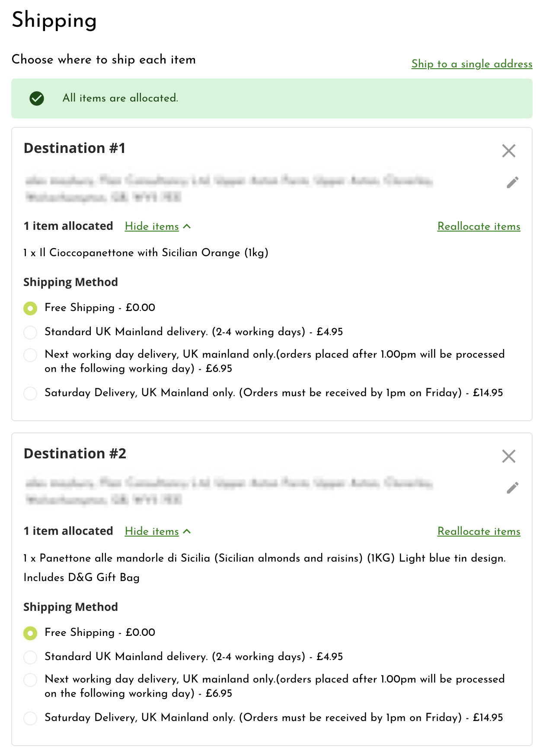
Task: Open Ship to a single address
Action: [472, 64]
